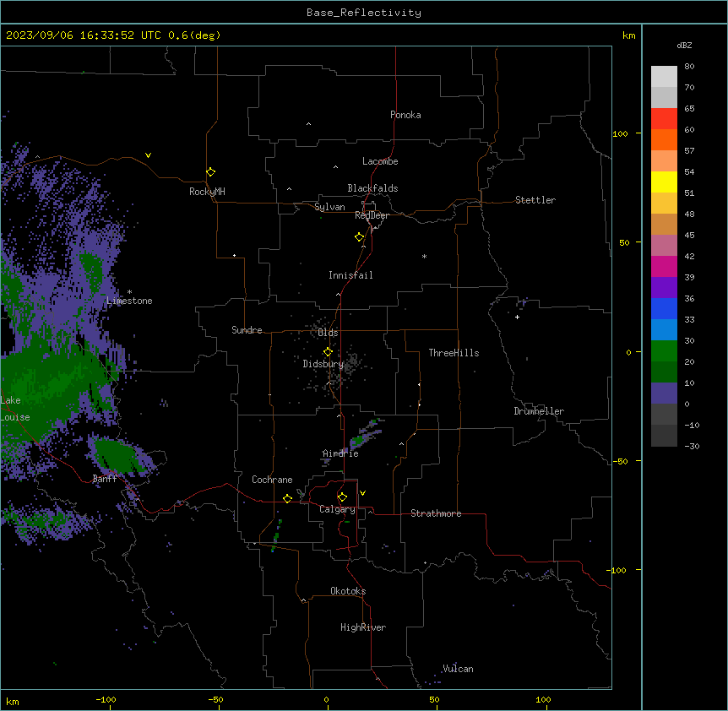
Task: Click the Okotoks label
Action: click(348, 591)
